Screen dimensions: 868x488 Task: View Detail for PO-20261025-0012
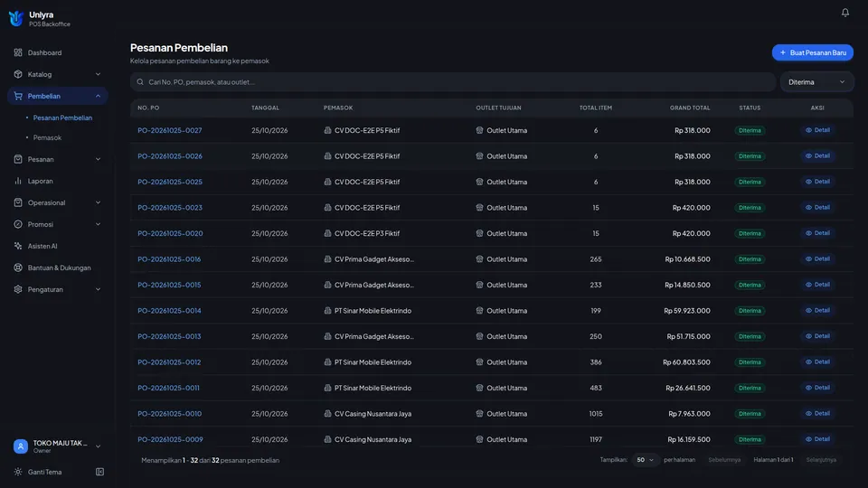point(817,361)
